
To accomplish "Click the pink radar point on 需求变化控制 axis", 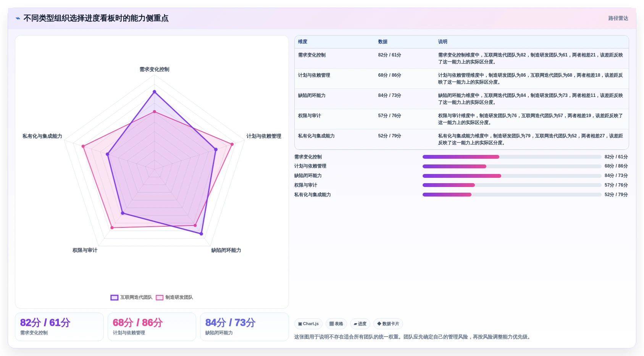I will [155, 112].
